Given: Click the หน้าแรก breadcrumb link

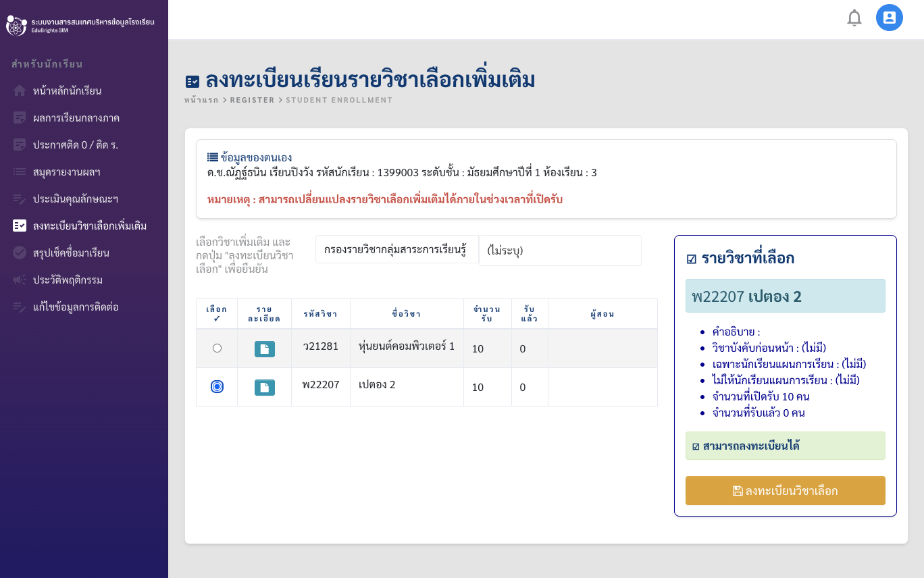Looking at the screenshot, I should coord(201,100).
